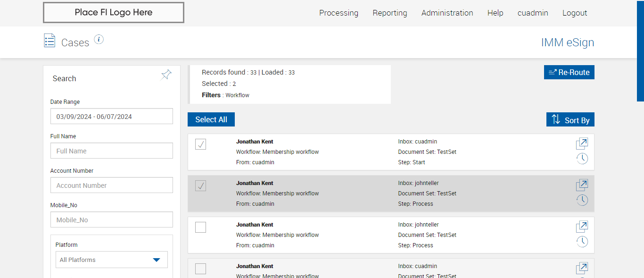Screen dimensions: 644x278
Task: Click the Re-Route button
Action: [x=569, y=72]
